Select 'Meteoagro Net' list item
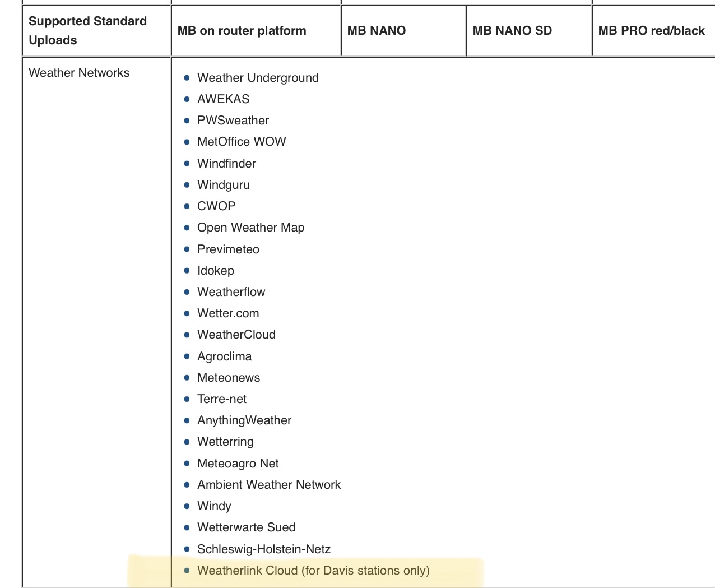 click(x=238, y=464)
